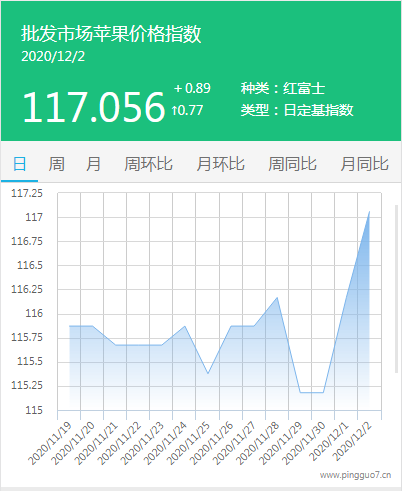The width and height of the screenshot is (402, 491).
Task: Click the 批发市场苹果价格指数 title
Action: (x=111, y=34)
